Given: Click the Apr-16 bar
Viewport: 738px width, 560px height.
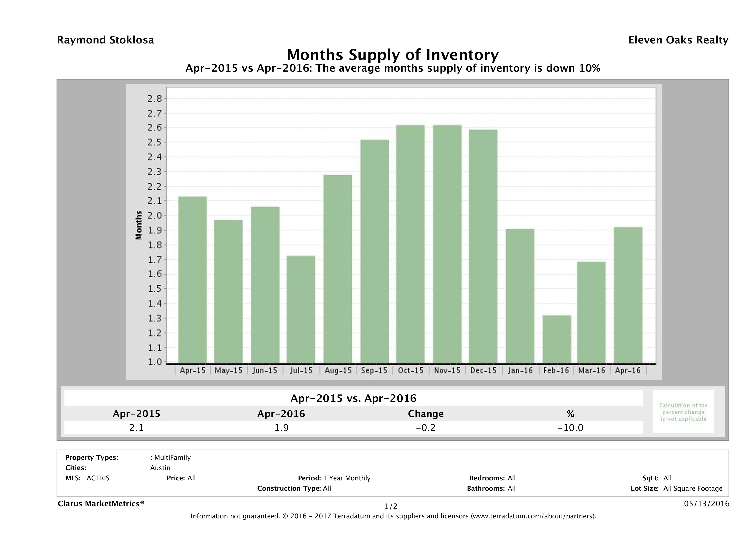Looking at the screenshot, I should [628, 295].
